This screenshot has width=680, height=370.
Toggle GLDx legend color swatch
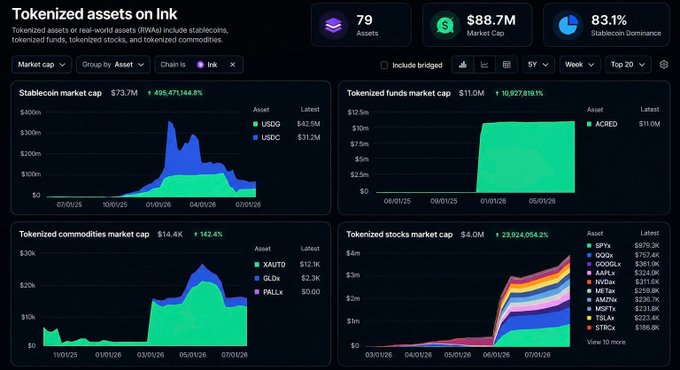[x=257, y=278]
